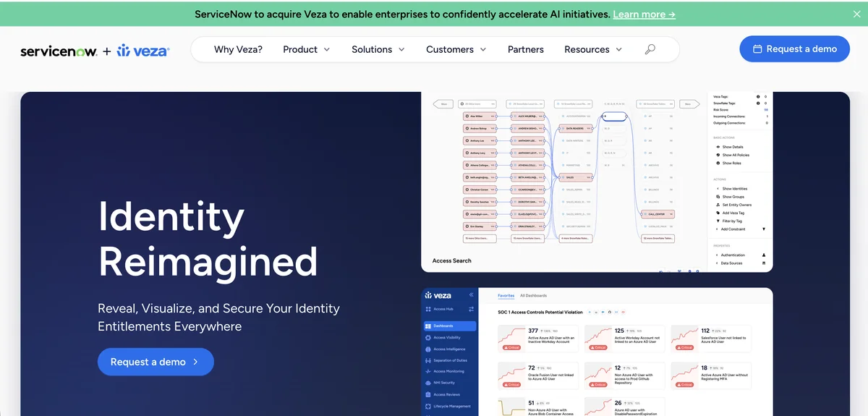Open the 377 Active Azure AD User card
This screenshot has width=868, height=416.
pos(537,339)
